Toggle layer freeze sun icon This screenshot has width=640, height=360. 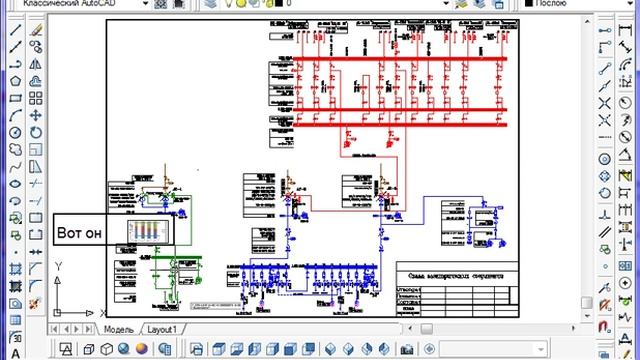click(x=241, y=4)
